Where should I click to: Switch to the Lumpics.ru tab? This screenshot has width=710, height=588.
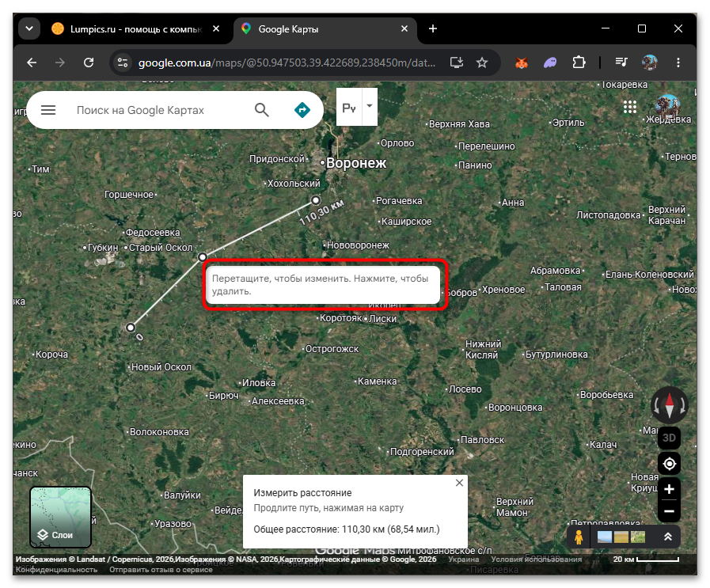pos(136,29)
